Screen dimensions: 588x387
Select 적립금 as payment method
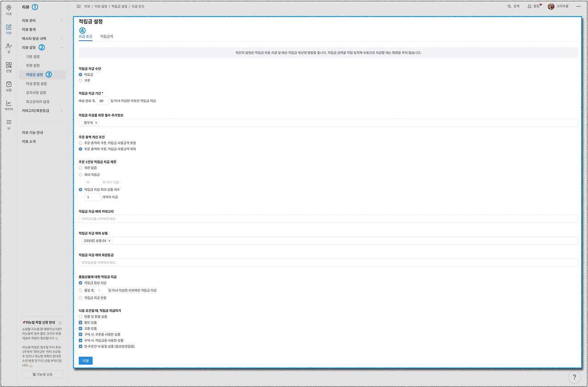(x=80, y=74)
